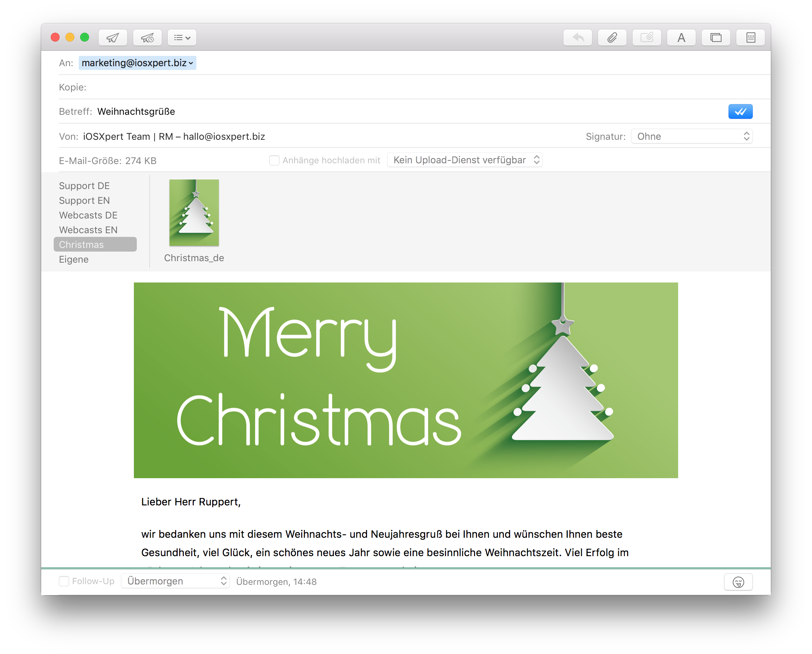This screenshot has height=654, width=812.
Task: Click the marketing@iosxpert.biz recipient tag
Action: (136, 63)
